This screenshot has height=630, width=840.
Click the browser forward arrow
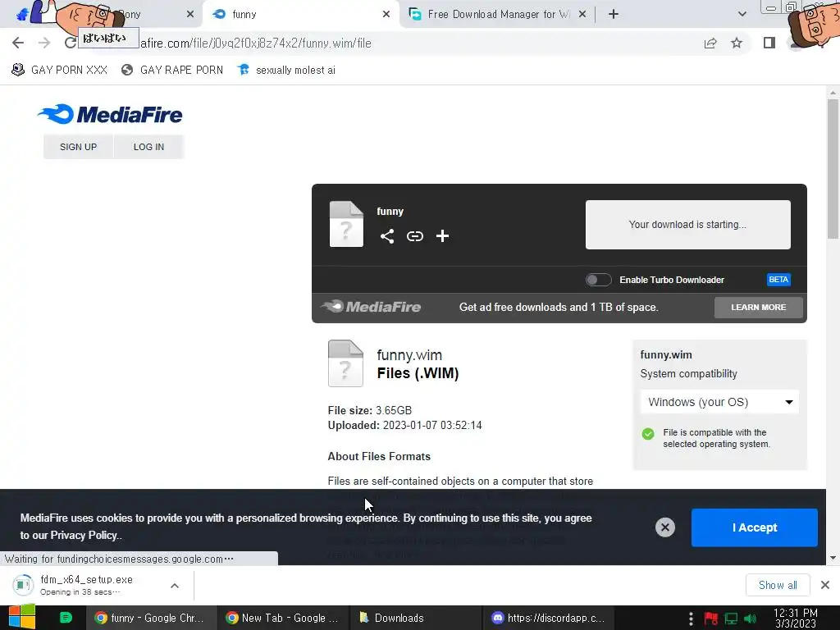point(44,43)
